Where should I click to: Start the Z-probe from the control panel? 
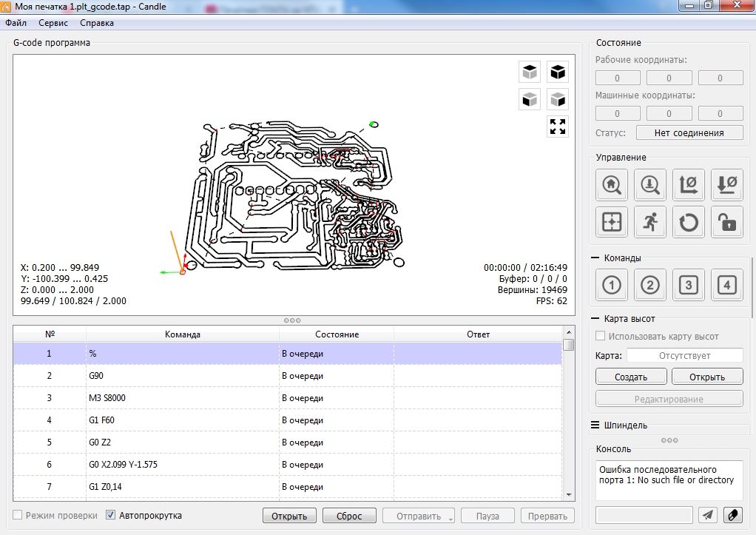pyautogui.click(x=650, y=184)
